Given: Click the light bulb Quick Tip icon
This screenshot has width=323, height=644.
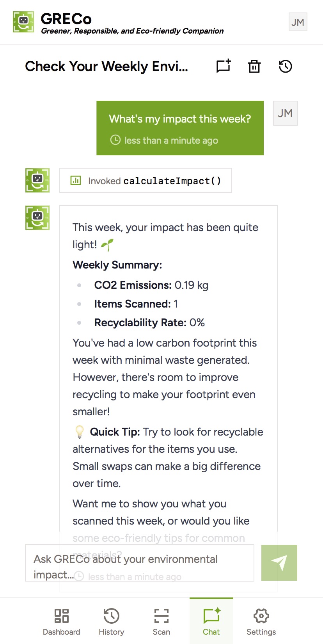Looking at the screenshot, I should click(x=80, y=432).
